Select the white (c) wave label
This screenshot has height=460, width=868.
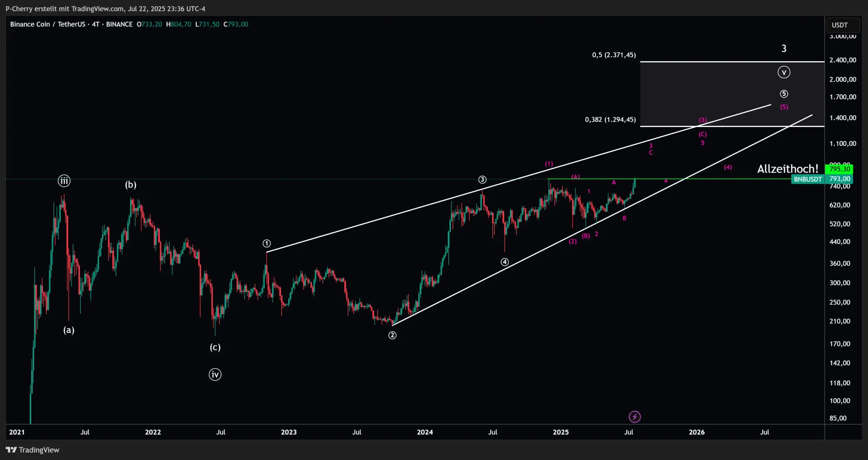click(215, 347)
